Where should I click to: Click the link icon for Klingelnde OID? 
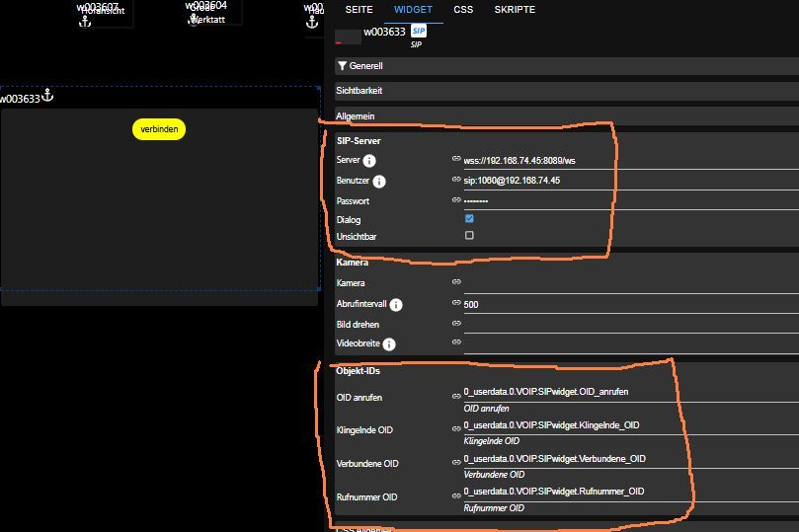(456, 429)
